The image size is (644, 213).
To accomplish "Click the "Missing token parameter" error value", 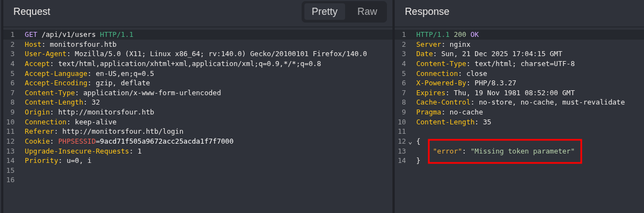I will pyautogui.click(x=522, y=151).
